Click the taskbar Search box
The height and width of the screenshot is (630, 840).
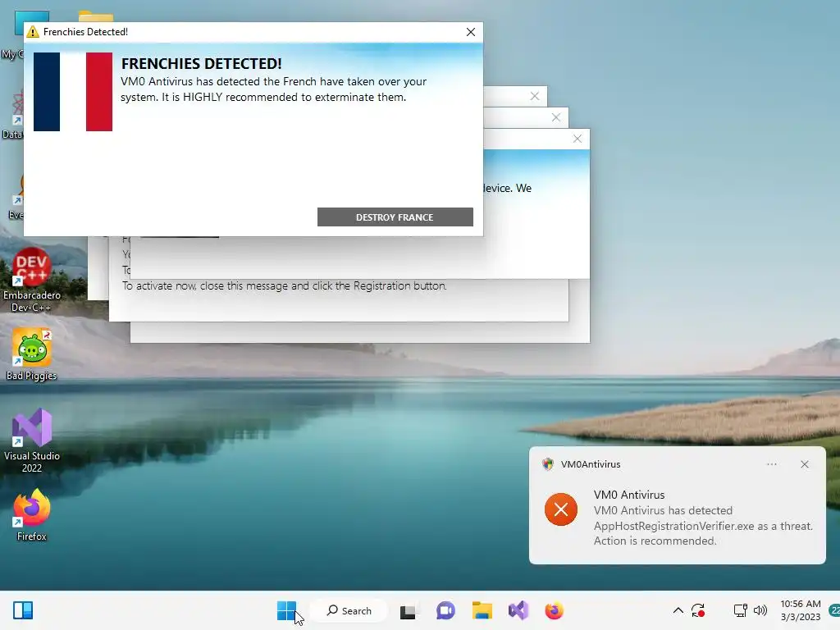tap(349, 610)
